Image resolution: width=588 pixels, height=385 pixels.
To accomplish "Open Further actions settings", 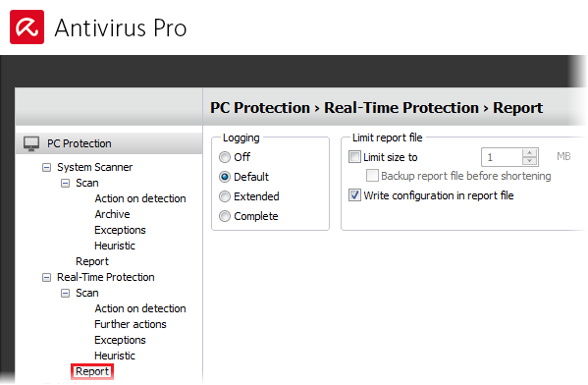I will click(131, 324).
